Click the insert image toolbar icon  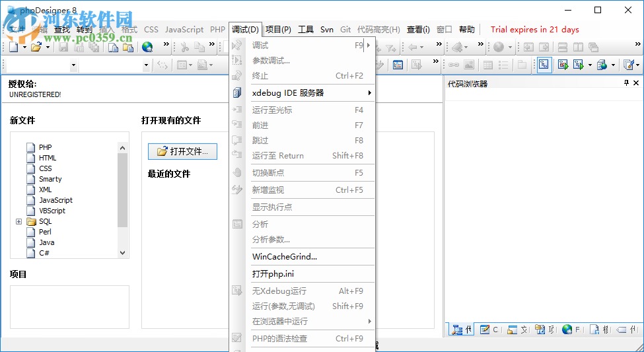click(x=469, y=65)
